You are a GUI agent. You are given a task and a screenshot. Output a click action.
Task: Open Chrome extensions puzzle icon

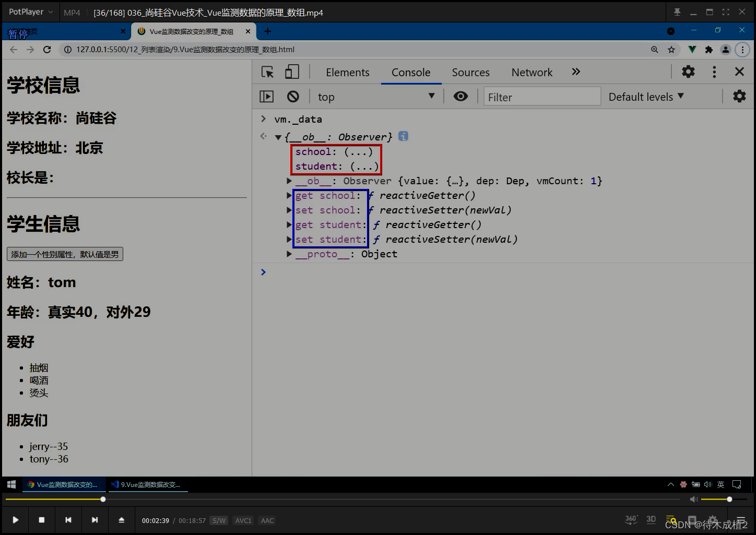pyautogui.click(x=708, y=50)
